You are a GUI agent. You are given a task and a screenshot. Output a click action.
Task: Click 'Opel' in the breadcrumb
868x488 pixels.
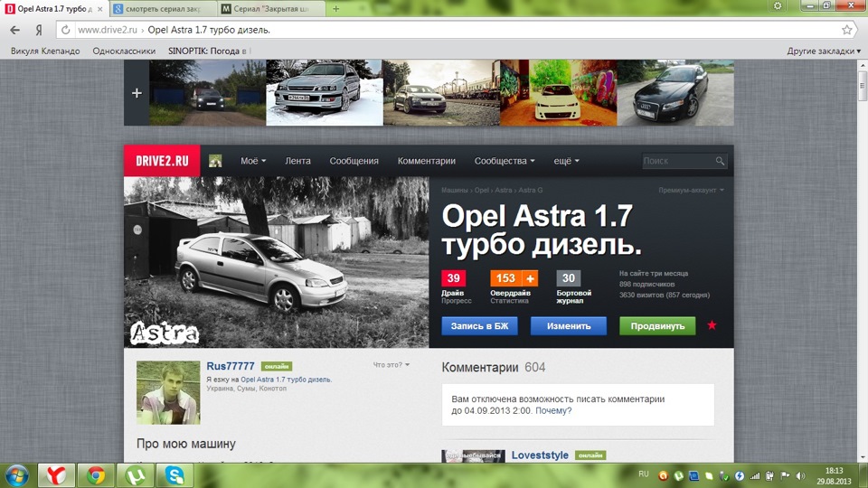(x=482, y=190)
